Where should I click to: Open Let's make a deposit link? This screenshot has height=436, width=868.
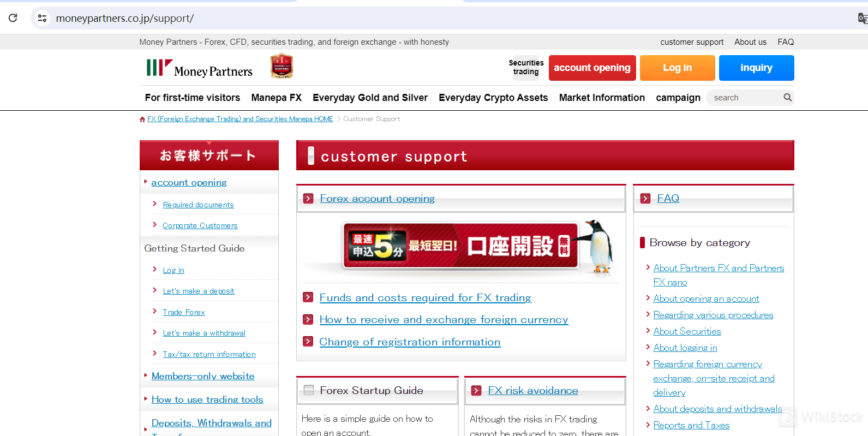click(x=199, y=291)
